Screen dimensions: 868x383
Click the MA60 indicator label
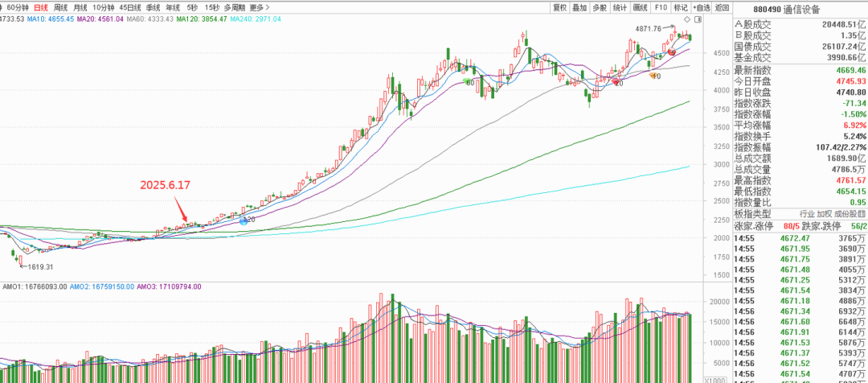click(x=150, y=19)
